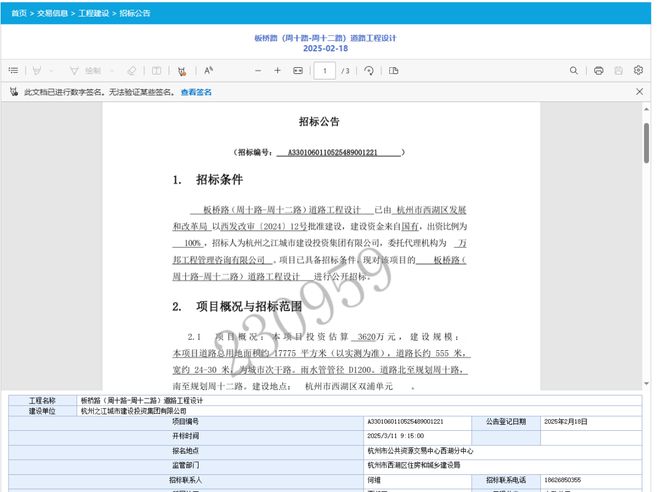Click the 工程名称 label cell

click(x=42, y=400)
